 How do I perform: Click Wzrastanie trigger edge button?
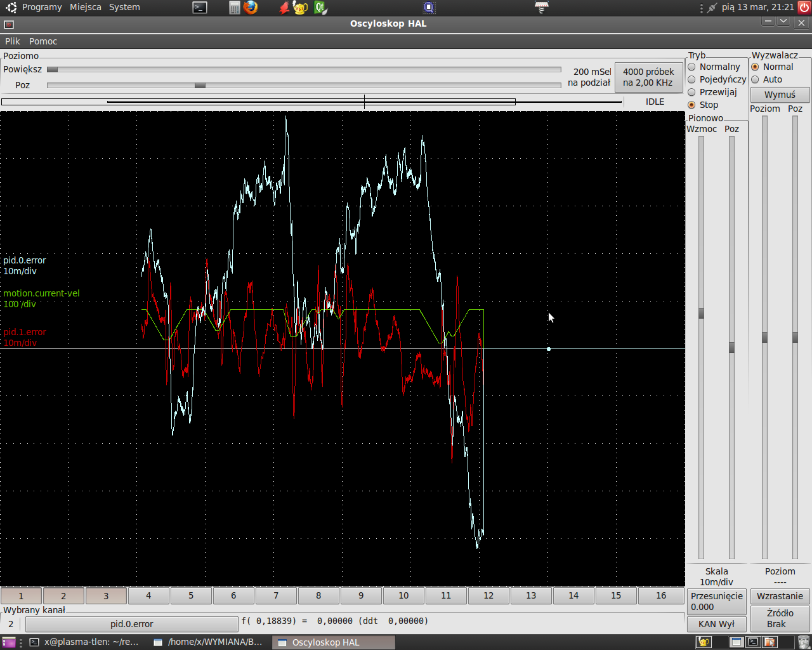pyautogui.click(x=780, y=596)
